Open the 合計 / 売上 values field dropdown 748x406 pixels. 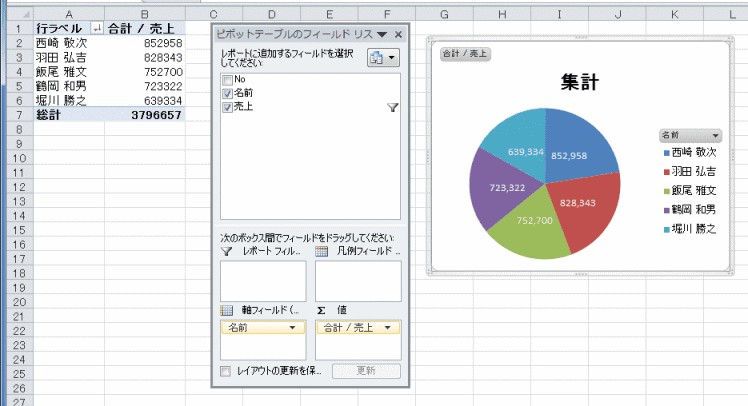(x=387, y=328)
